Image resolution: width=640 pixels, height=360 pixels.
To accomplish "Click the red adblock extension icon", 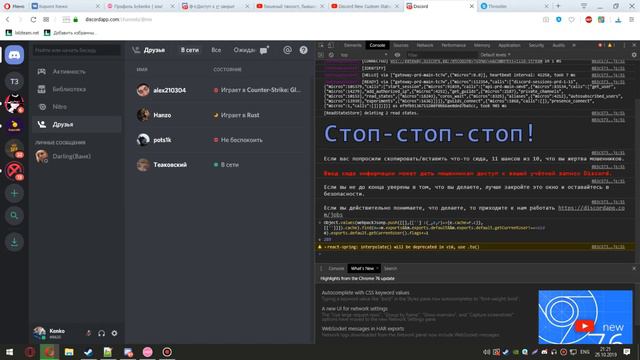I will (589, 20).
